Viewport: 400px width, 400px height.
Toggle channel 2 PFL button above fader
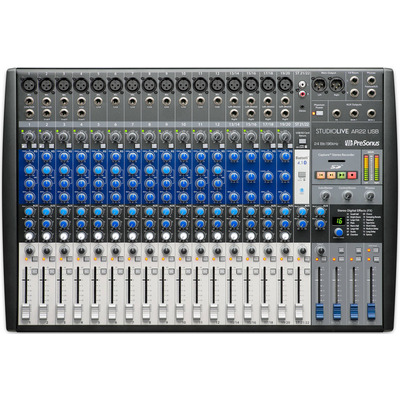click(52, 272)
